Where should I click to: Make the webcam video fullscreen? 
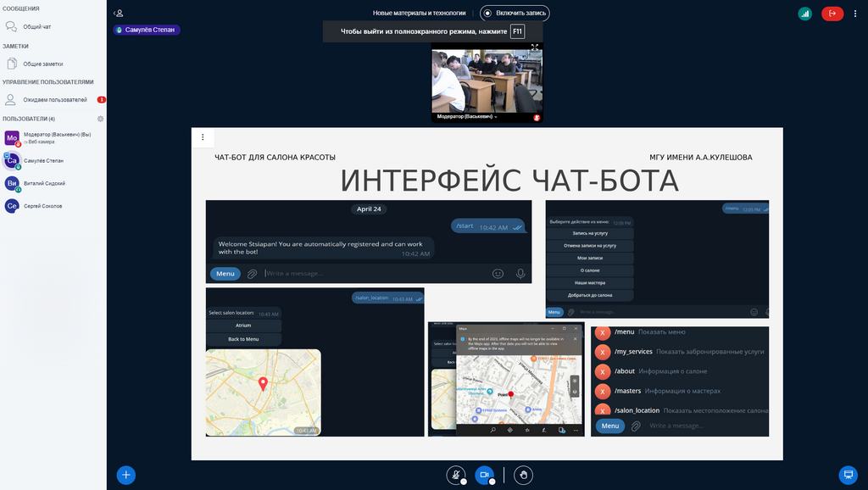535,47
